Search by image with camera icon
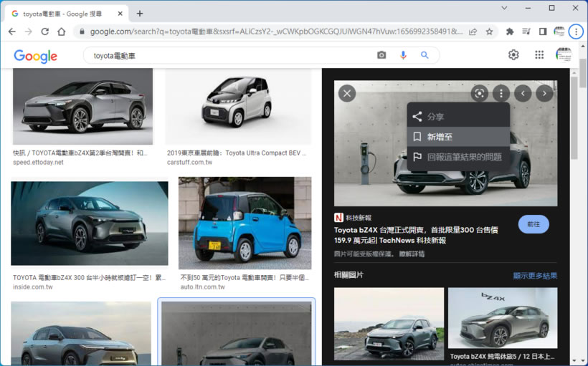The image size is (588, 366). tap(381, 55)
